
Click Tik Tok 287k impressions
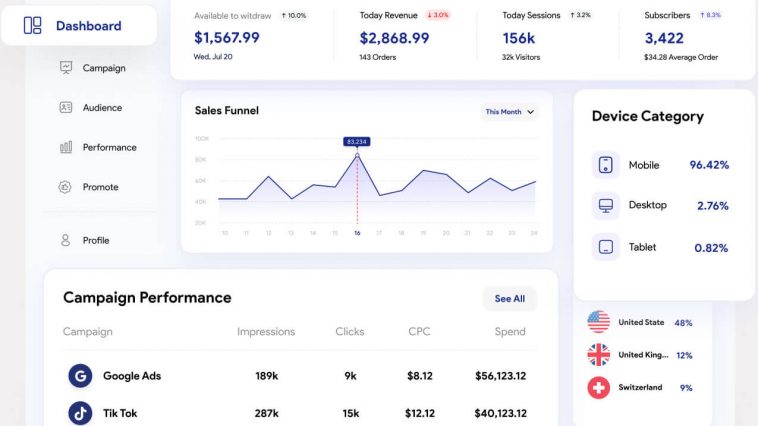266,413
